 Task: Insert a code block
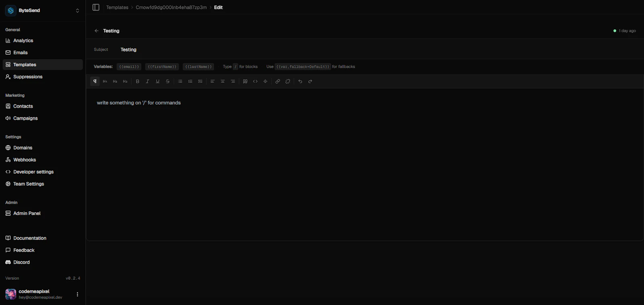coord(255,81)
